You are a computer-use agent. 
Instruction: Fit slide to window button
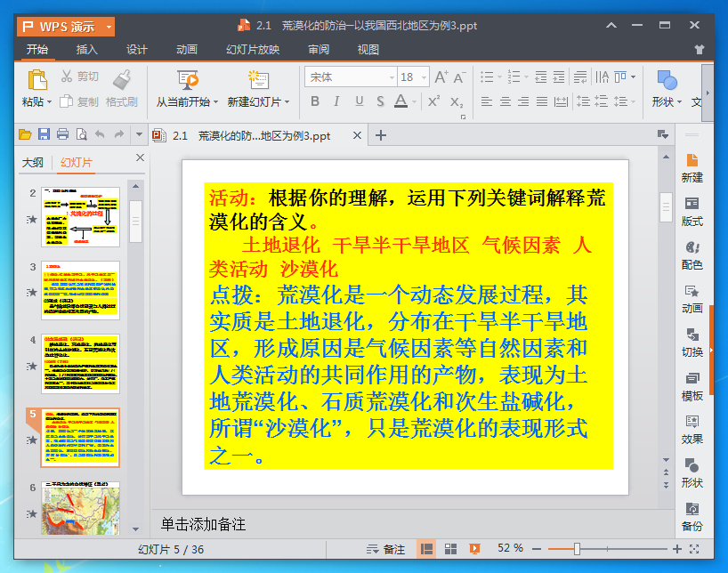694,549
